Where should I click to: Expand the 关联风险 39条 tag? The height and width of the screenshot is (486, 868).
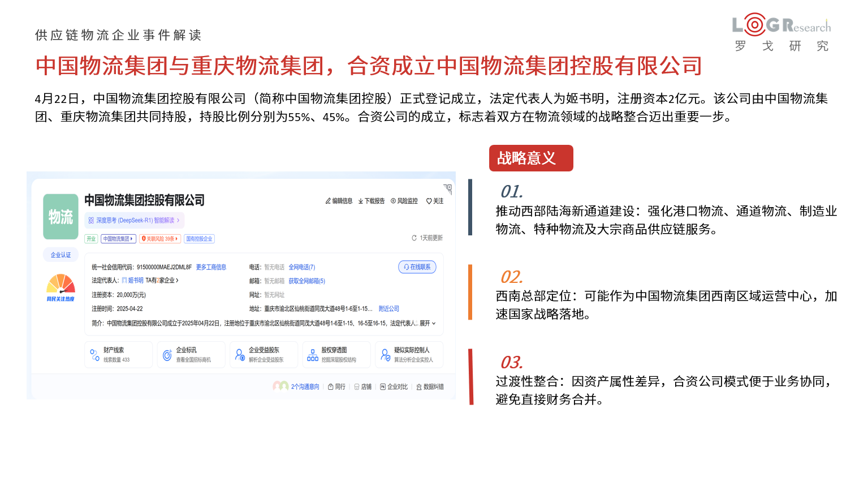[160, 239]
